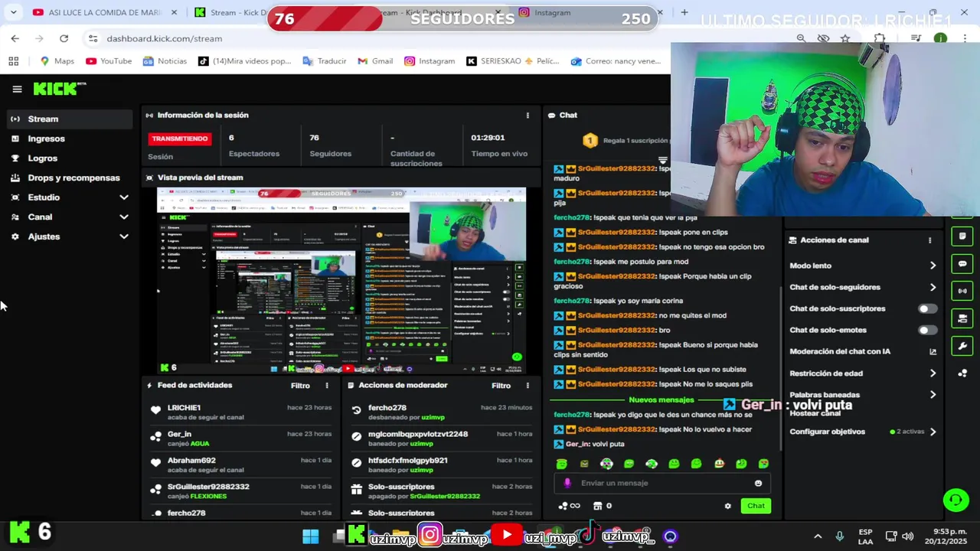Viewport: 980px width, 551px height.
Task: Expand the Ajustes sidebar section
Action: point(123,237)
